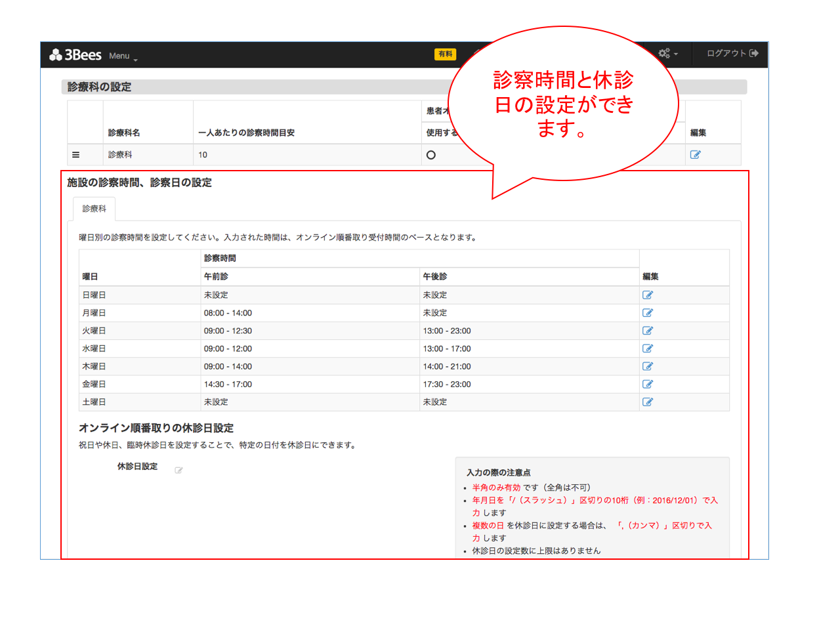Click the value 10 in 診療科 row

pyautogui.click(x=203, y=155)
